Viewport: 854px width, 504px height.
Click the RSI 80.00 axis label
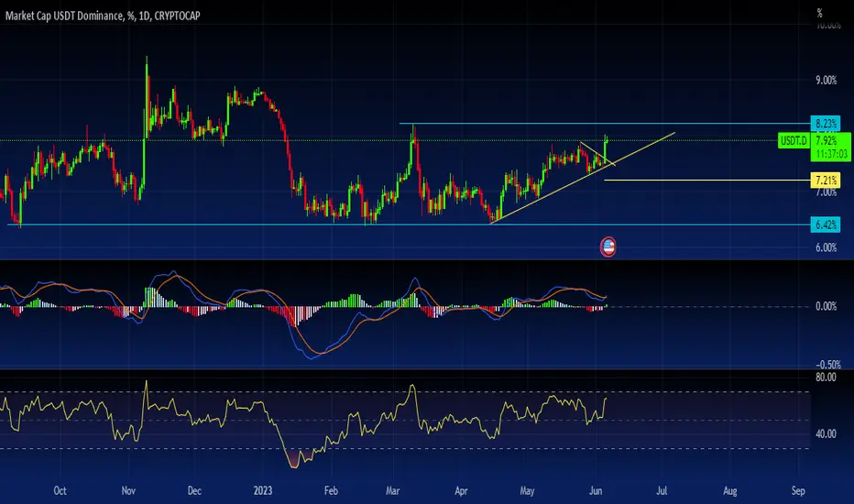click(826, 377)
